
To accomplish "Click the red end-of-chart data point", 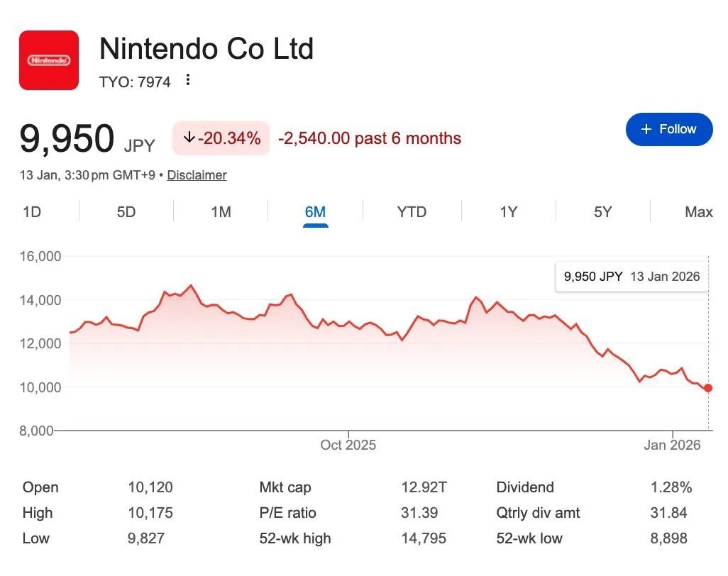I will click(708, 388).
